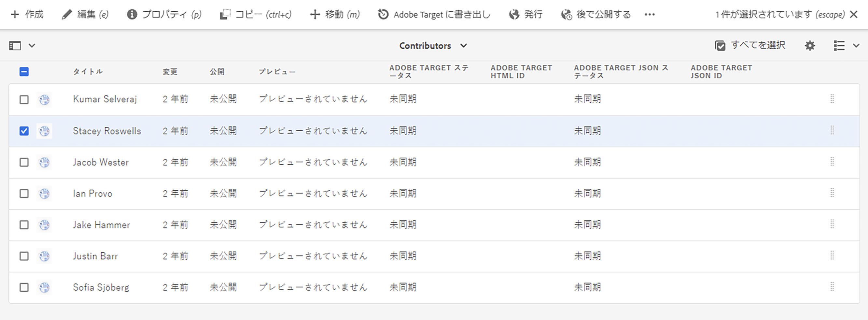
Task: Click the Copy (コピー) icon
Action: click(x=225, y=14)
